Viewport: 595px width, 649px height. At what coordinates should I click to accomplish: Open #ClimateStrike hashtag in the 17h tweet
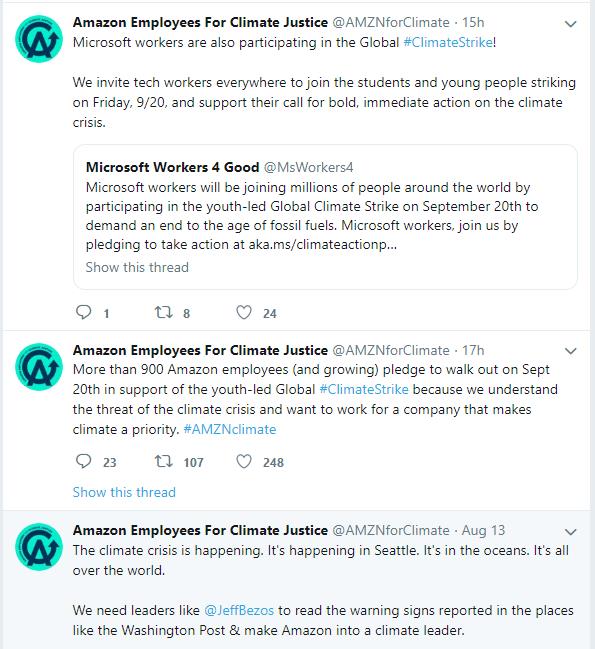[364, 389]
